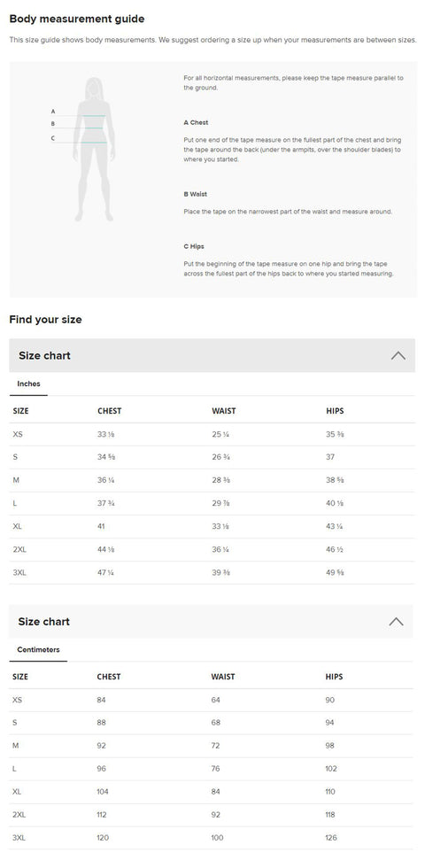Click the A Chest instruction heading
The width and height of the screenshot is (425, 868).
(x=196, y=122)
